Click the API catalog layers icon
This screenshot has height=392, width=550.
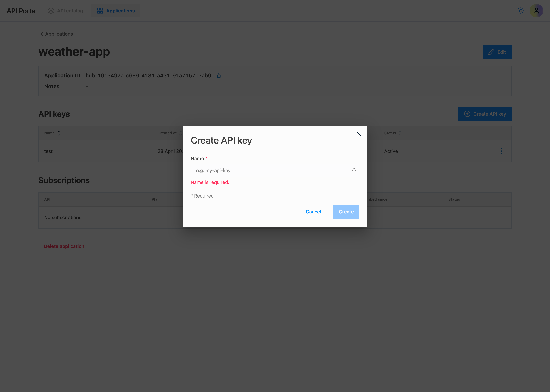[x=51, y=11]
